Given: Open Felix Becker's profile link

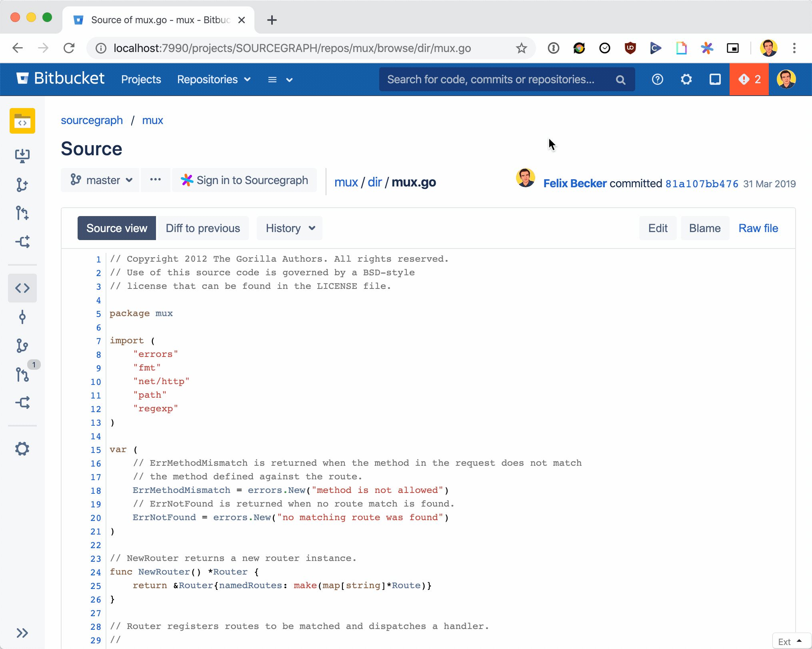Looking at the screenshot, I should 575,183.
